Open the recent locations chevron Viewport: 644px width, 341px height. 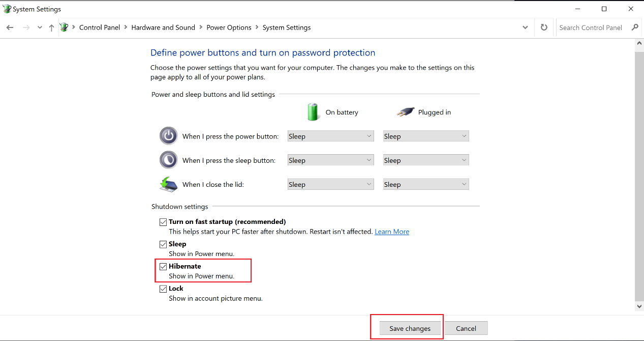coord(40,27)
